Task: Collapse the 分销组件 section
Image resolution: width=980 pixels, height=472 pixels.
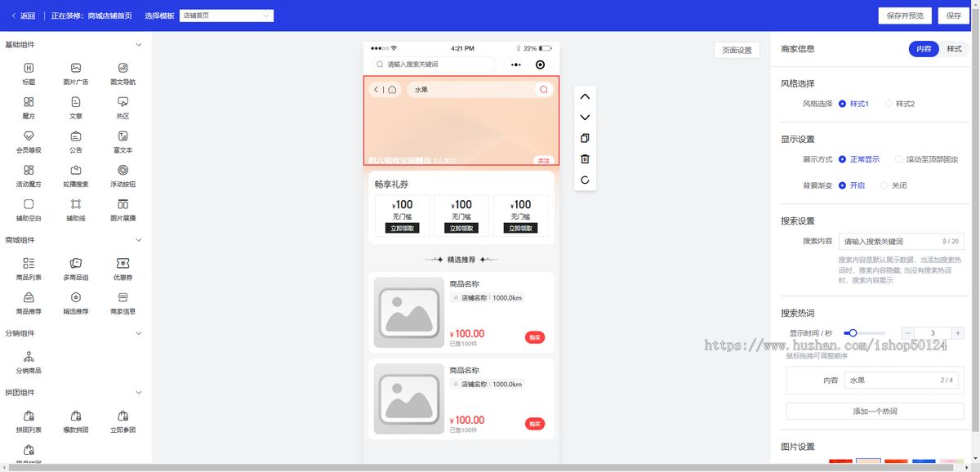Action: click(x=138, y=333)
